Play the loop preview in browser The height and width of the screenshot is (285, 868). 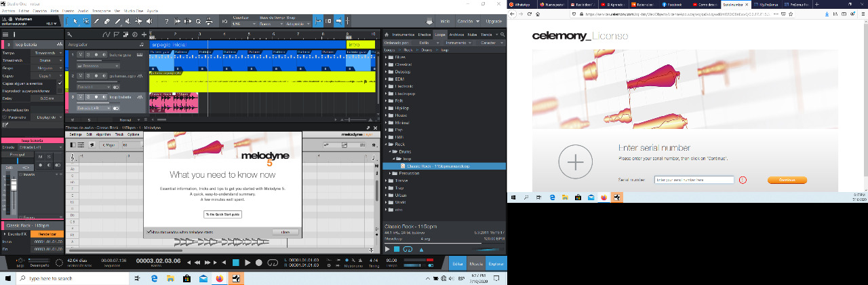[387, 249]
